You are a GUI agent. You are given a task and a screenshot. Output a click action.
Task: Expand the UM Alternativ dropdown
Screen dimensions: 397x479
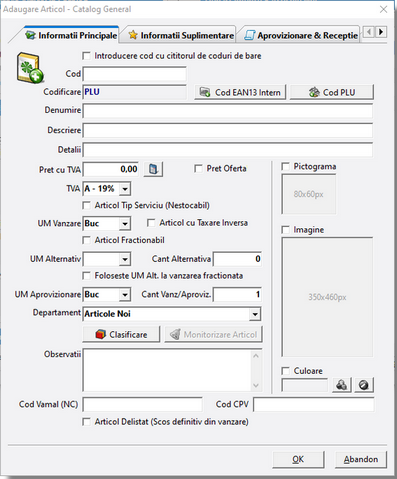tap(125, 259)
